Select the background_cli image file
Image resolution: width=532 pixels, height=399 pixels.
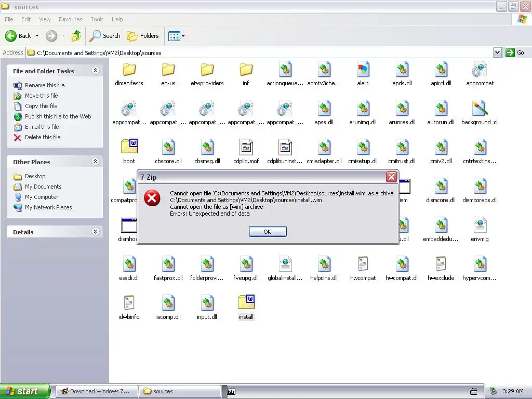[x=480, y=114]
